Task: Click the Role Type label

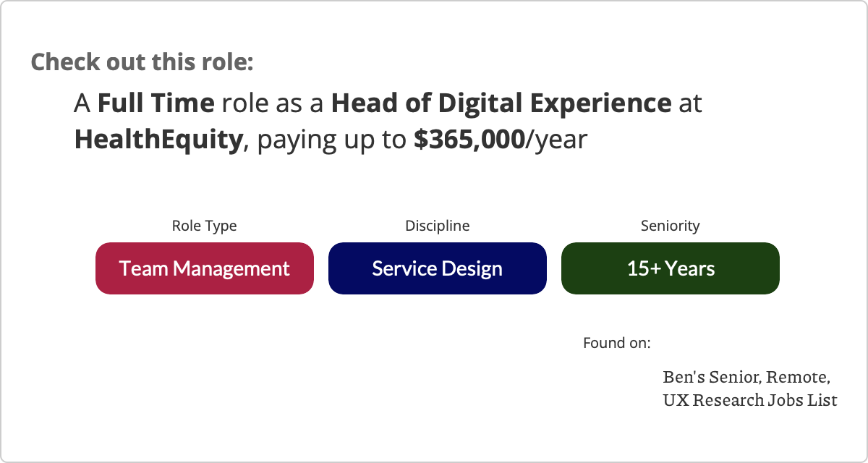Action: click(x=204, y=226)
